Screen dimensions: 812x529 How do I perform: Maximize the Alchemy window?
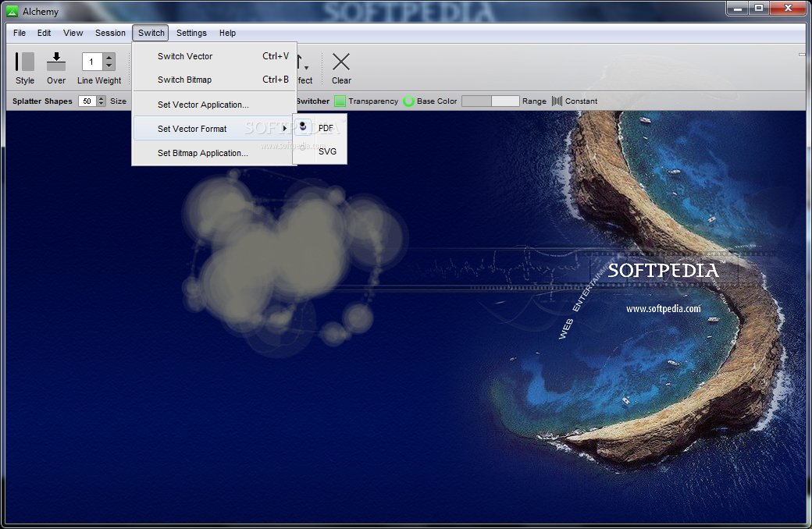[759, 9]
